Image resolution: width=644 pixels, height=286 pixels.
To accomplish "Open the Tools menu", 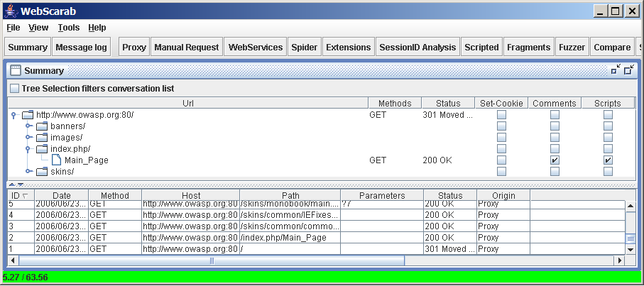I will click(x=69, y=28).
